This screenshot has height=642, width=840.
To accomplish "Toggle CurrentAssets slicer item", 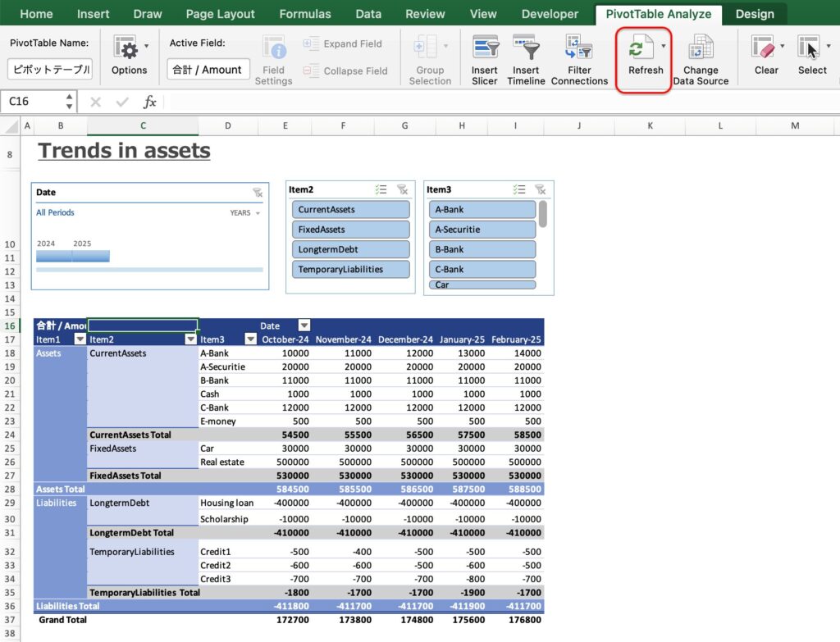I will (351, 209).
